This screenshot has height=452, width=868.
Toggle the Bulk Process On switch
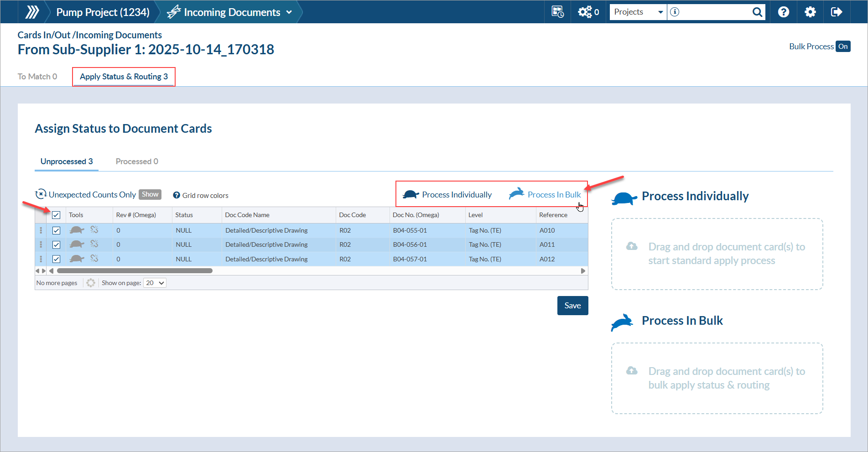coord(843,47)
